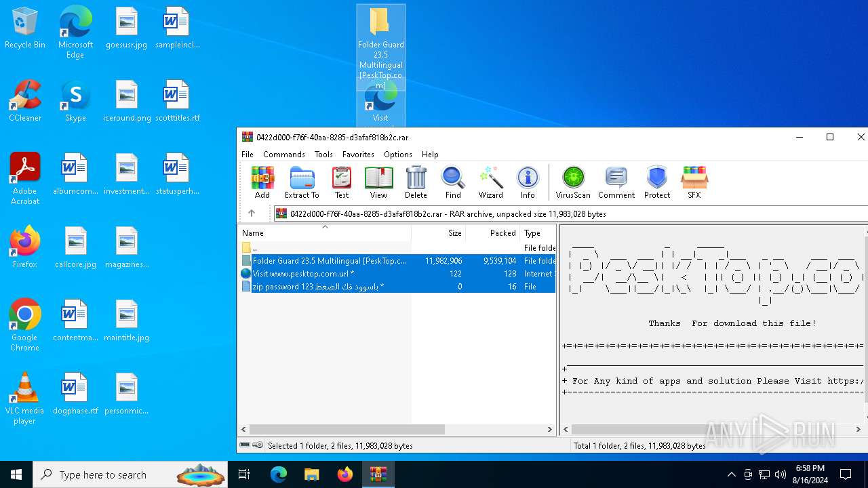
Task: Show hidden system tray icons
Action: click(x=731, y=474)
